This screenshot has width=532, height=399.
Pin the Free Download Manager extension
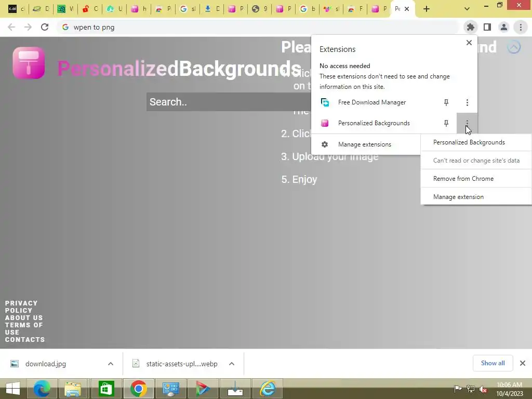[x=446, y=102]
